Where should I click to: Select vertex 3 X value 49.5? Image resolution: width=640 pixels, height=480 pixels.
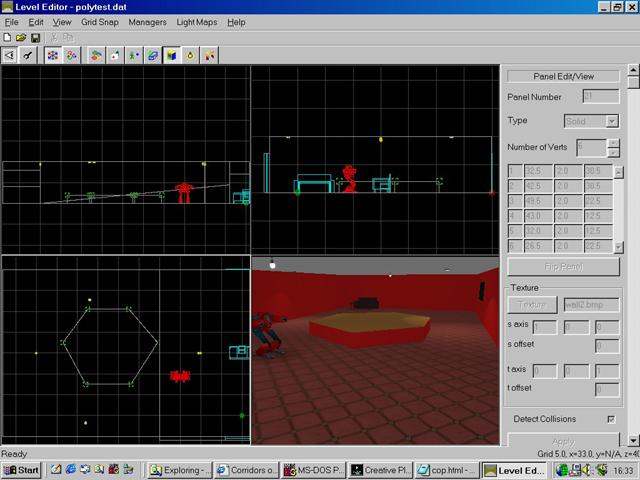[538, 201]
